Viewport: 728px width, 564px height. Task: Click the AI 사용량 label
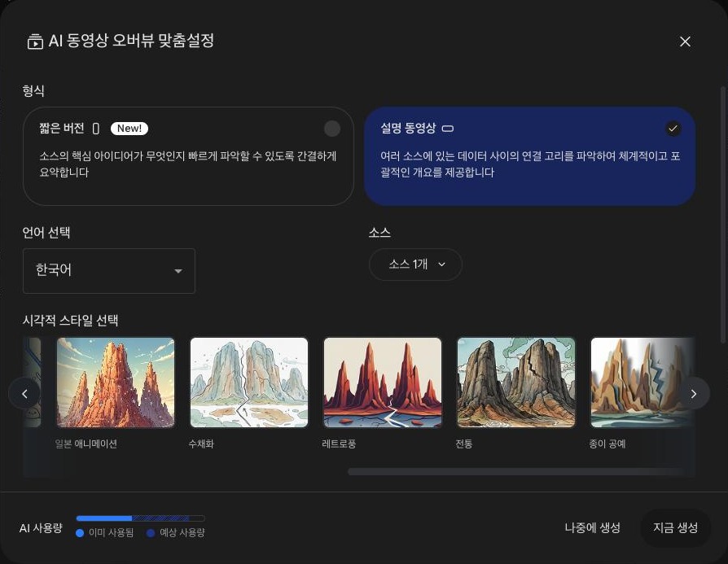41,528
